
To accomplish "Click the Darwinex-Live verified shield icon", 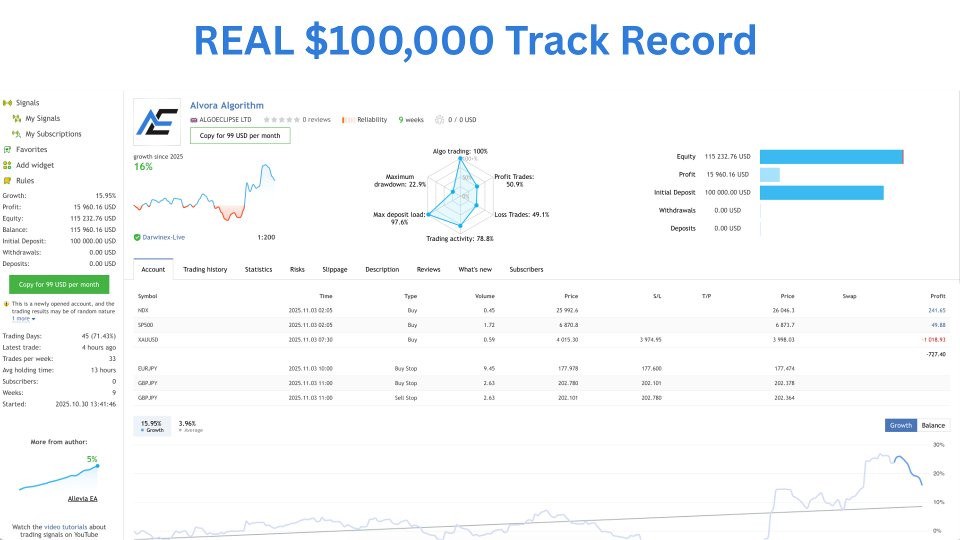I will pos(137,238).
